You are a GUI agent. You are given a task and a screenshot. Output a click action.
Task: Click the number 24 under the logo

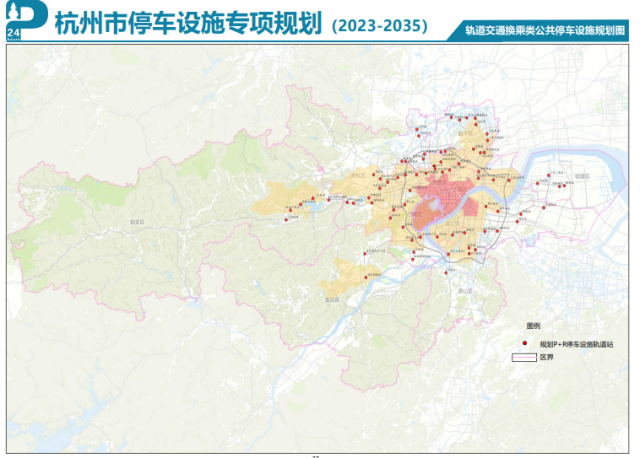coord(11,34)
